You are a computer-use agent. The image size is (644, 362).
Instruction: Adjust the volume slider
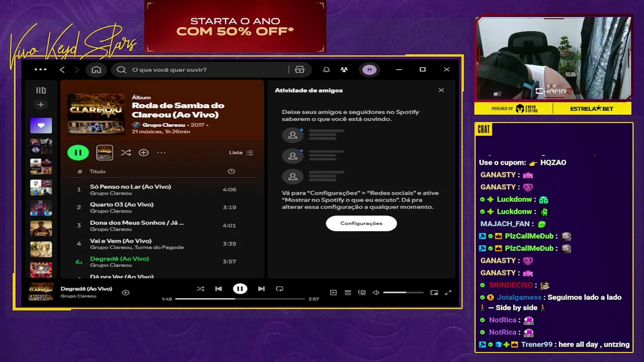(403, 293)
